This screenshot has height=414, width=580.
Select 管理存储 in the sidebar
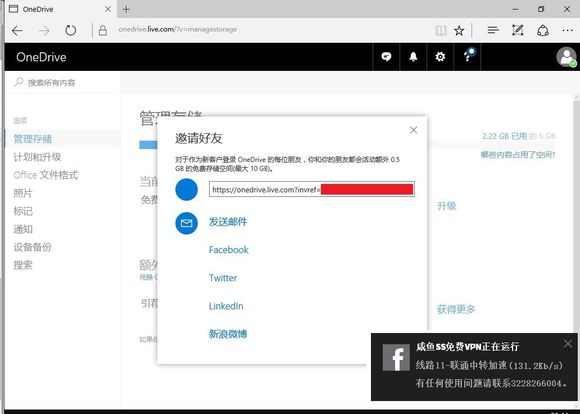(33, 139)
